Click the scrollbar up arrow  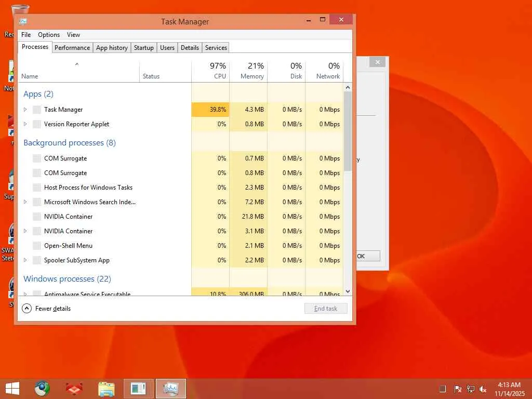(348, 87)
